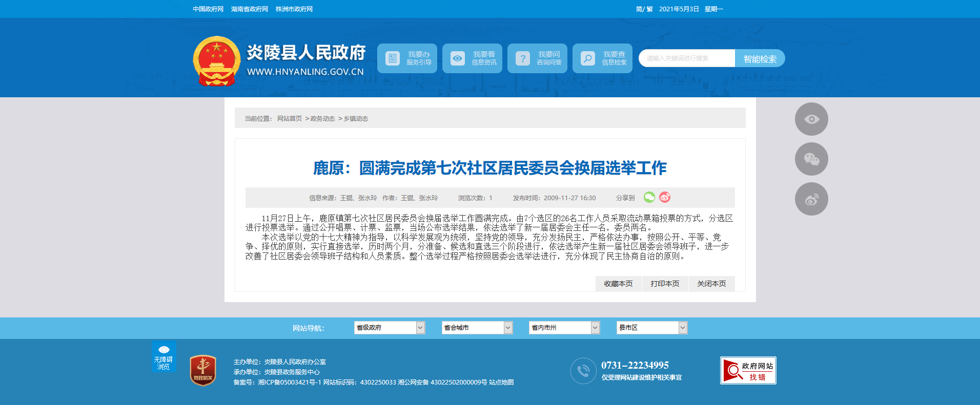Open the gray Weibo circle on right sidebar
This screenshot has width=980, height=405.
click(x=811, y=199)
